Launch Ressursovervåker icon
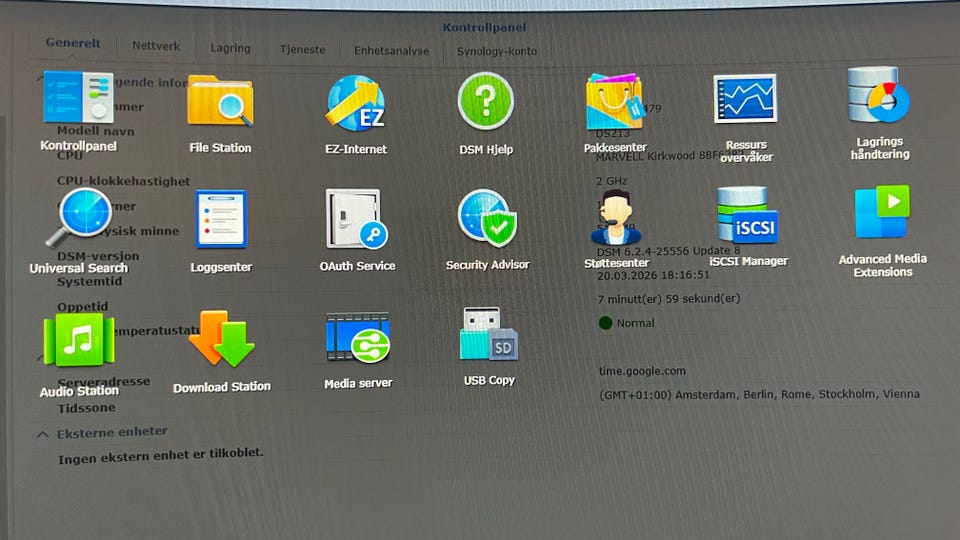Viewport: 960px width, 540px height. tap(745, 98)
